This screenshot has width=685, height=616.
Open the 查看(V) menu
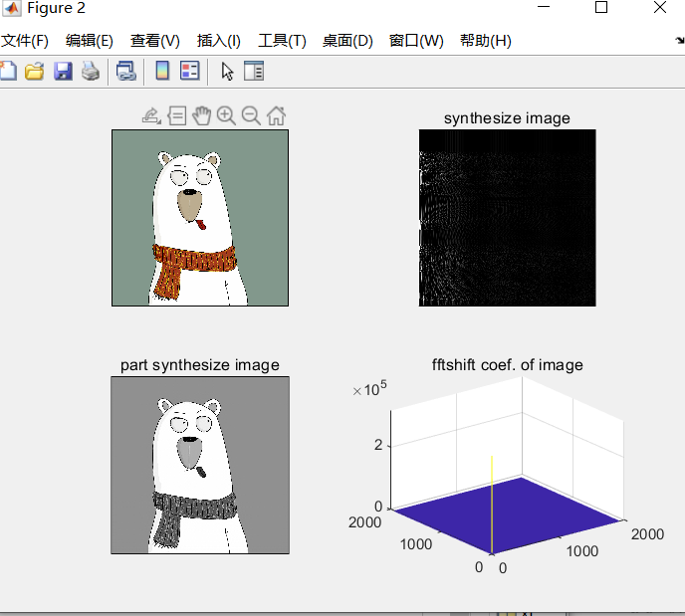click(155, 41)
